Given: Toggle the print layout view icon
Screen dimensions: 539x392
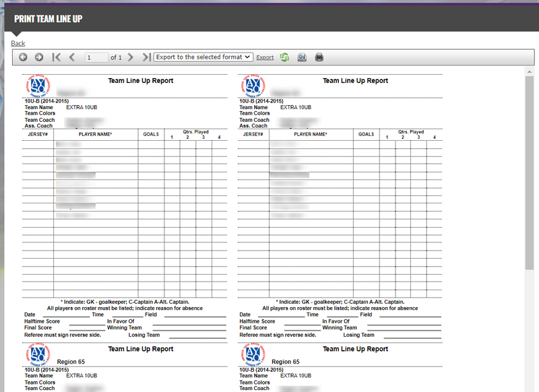Looking at the screenshot, I should coord(302,57).
